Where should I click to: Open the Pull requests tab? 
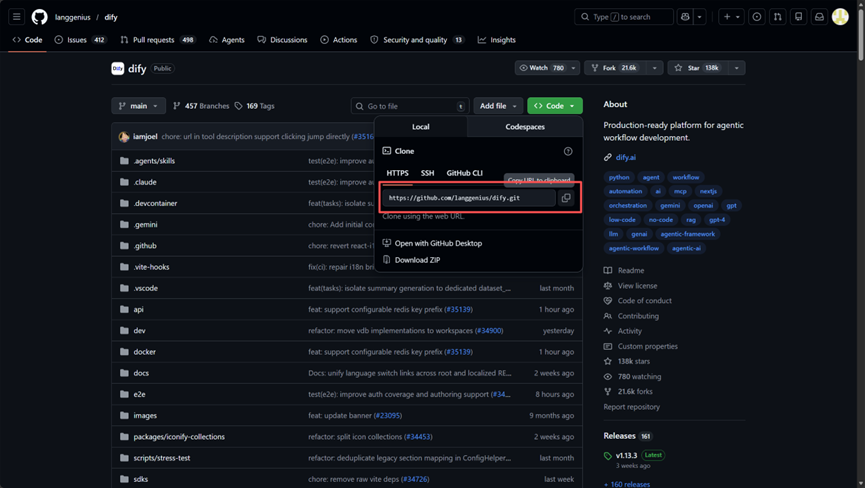[x=158, y=40]
